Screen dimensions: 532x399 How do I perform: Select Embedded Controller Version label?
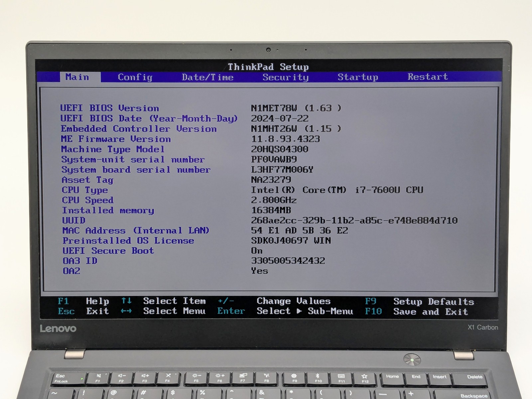[139, 129]
